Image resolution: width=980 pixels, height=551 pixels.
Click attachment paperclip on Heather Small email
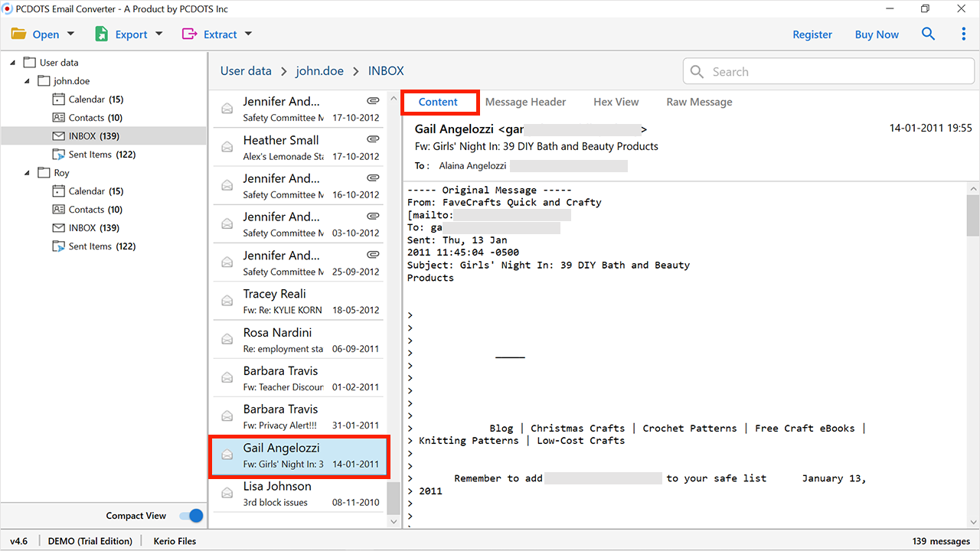point(373,139)
